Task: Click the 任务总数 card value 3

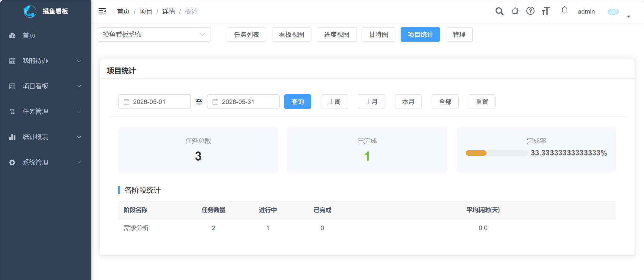Action: (198, 156)
